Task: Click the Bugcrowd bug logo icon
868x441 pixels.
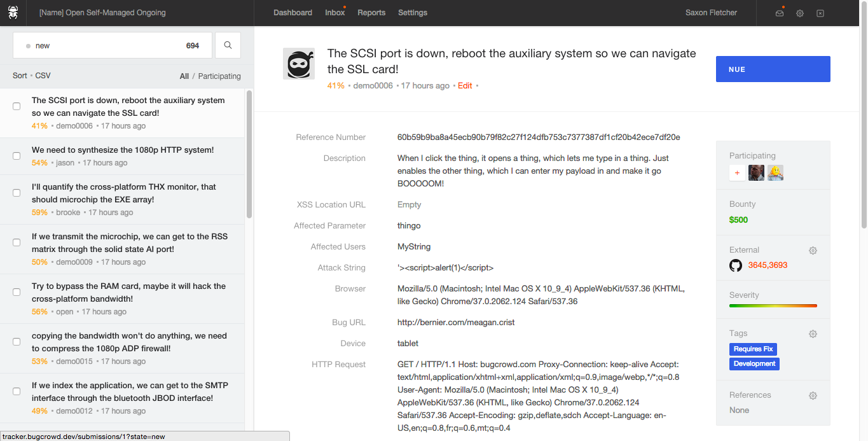Action: click(13, 13)
